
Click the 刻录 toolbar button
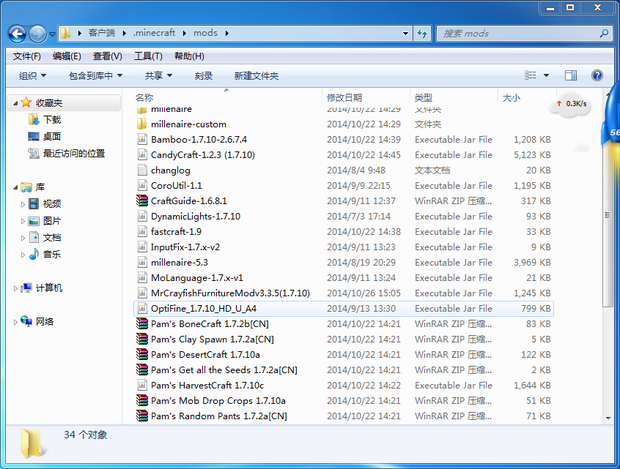click(x=204, y=76)
